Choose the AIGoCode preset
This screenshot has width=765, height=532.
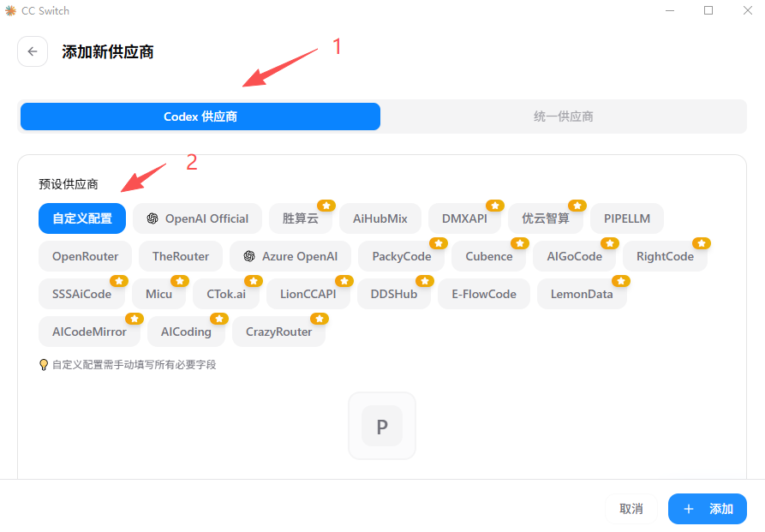tap(574, 256)
